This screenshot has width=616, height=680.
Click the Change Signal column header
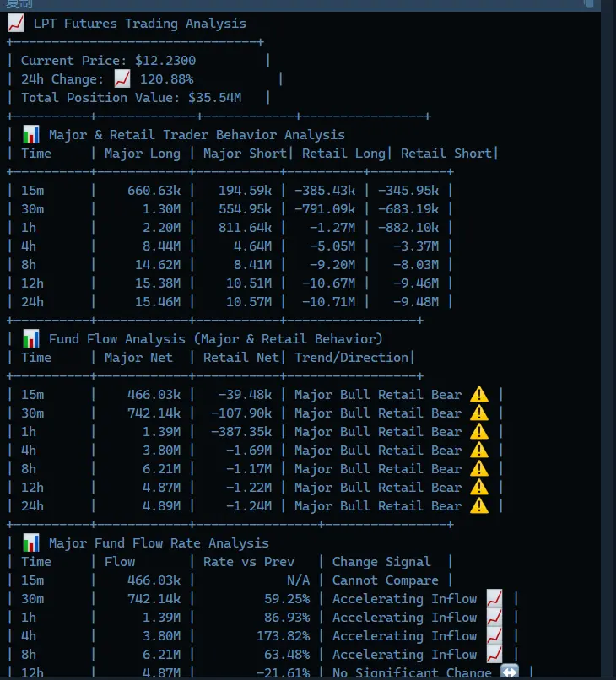[x=381, y=562]
